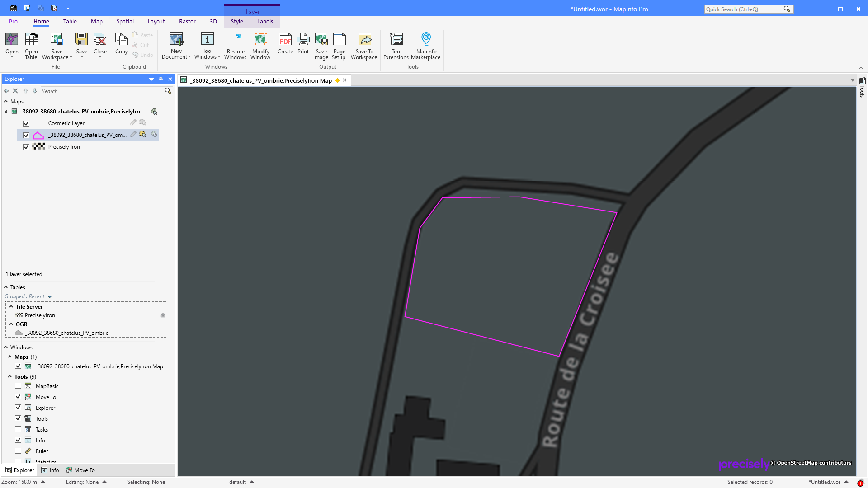
Task: Select the Print icon in Output group
Action: tap(303, 45)
